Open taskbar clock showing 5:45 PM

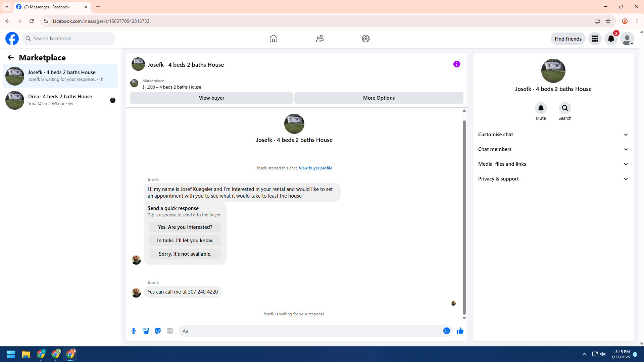pos(620,354)
